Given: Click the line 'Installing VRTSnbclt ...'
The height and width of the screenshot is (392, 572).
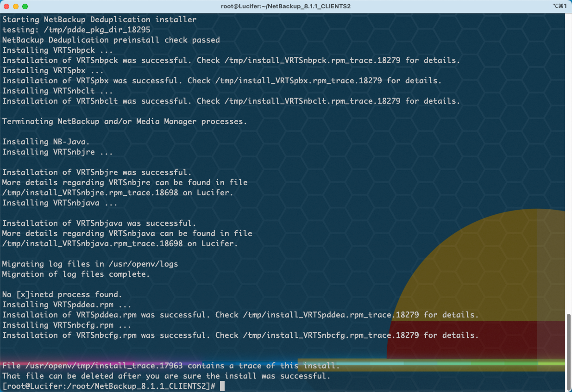Looking at the screenshot, I should point(58,91).
